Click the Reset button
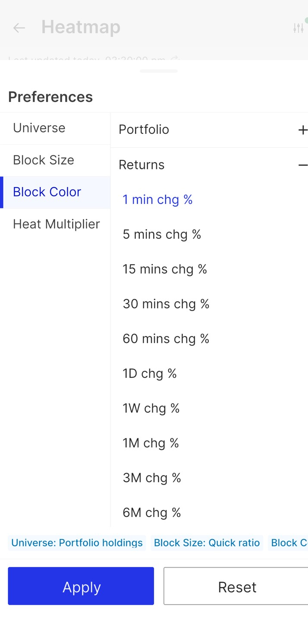This screenshot has height=644, width=308. click(237, 587)
